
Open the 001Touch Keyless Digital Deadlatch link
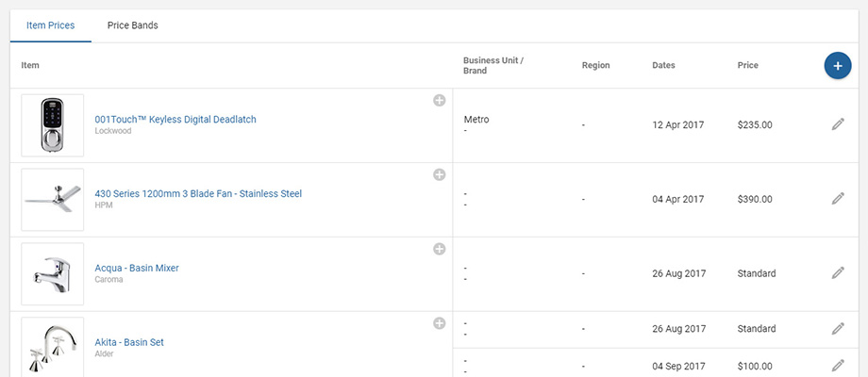click(x=175, y=120)
